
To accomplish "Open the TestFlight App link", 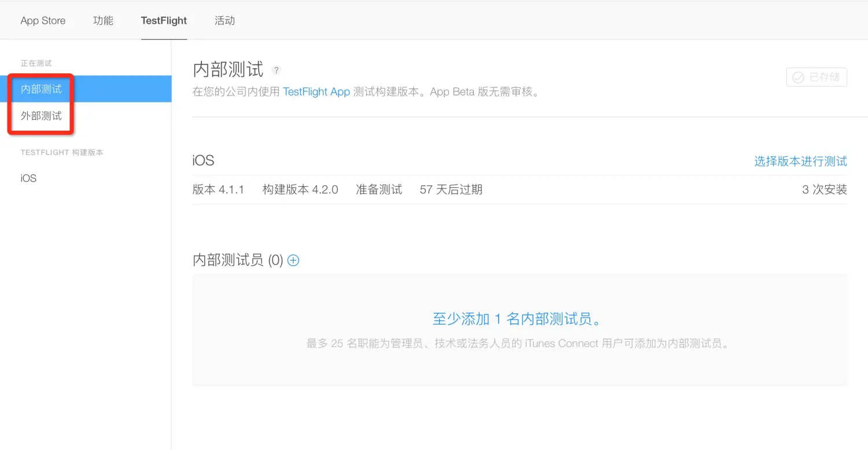I will coord(316,92).
